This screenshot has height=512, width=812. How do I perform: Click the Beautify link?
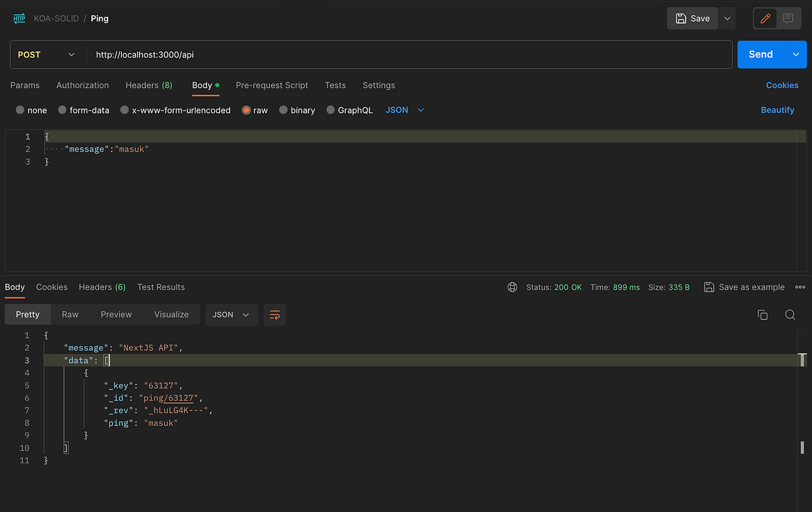(x=777, y=110)
